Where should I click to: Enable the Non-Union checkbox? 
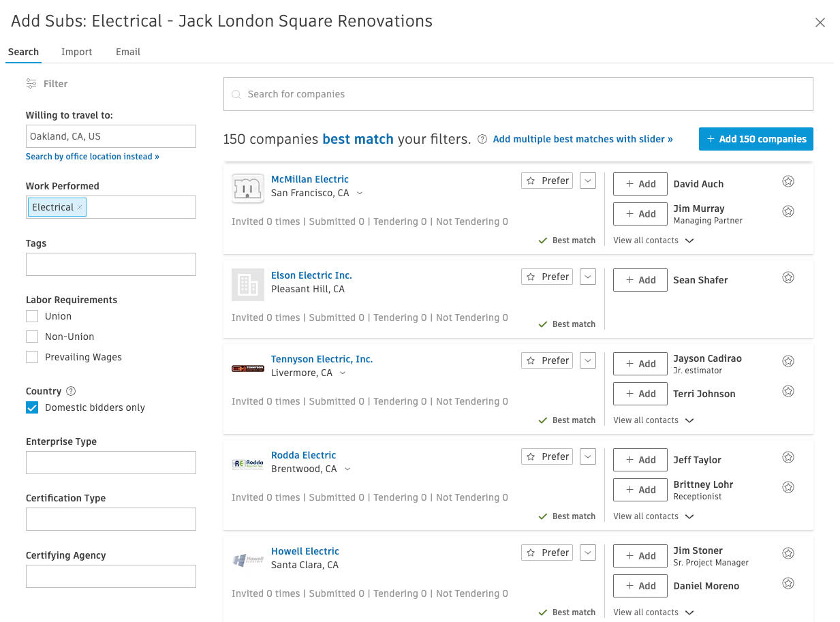32,337
